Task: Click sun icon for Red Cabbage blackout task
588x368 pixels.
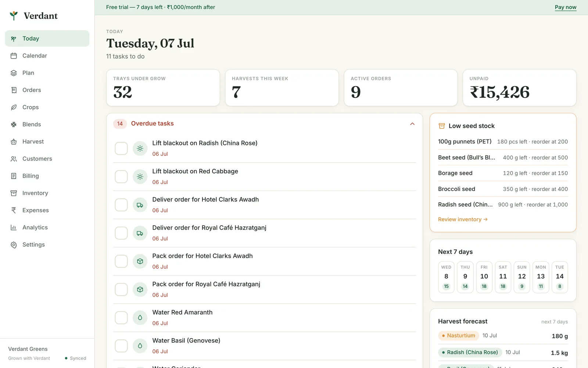Action: (x=140, y=177)
